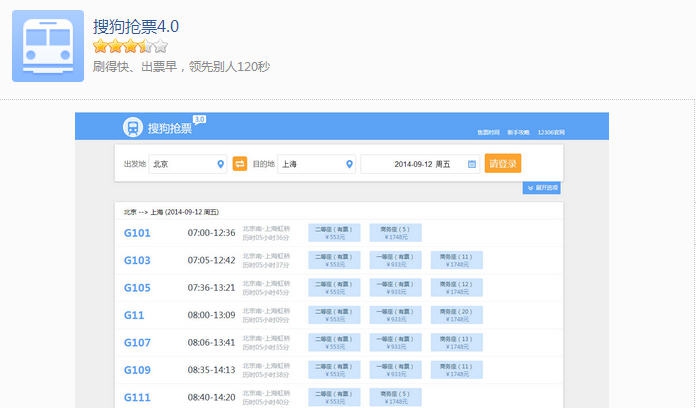Open train G101 link
Screen dimensions: 696x408
coord(137,233)
